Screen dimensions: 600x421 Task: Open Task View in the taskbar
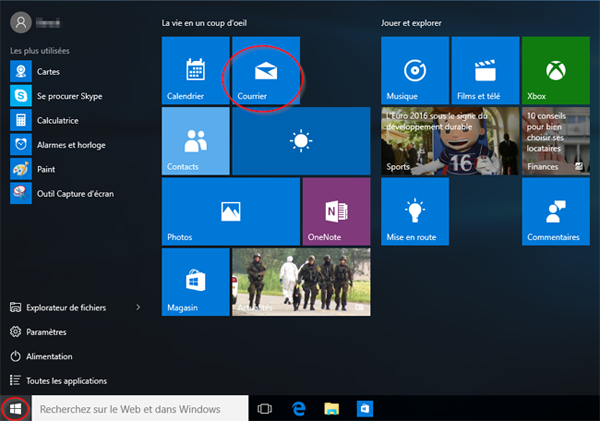(x=265, y=409)
